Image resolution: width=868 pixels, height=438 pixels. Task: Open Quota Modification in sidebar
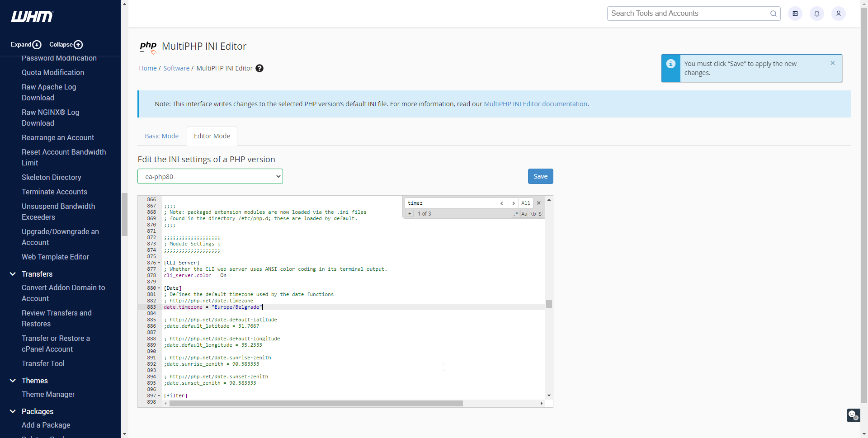(53, 72)
